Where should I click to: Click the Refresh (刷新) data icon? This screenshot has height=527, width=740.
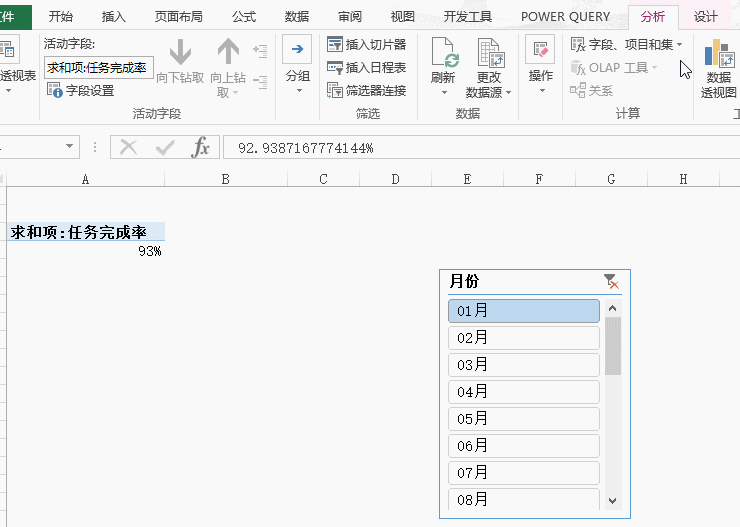(443, 54)
